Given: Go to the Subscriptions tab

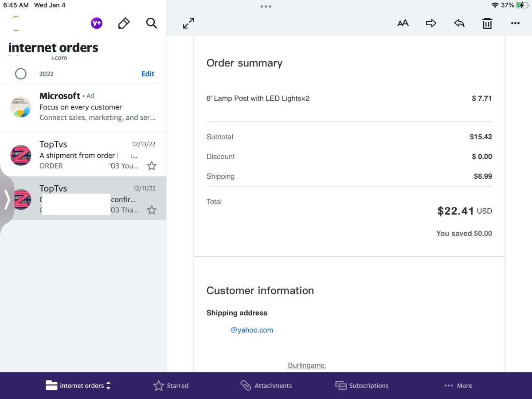Looking at the screenshot, I should (x=362, y=386).
